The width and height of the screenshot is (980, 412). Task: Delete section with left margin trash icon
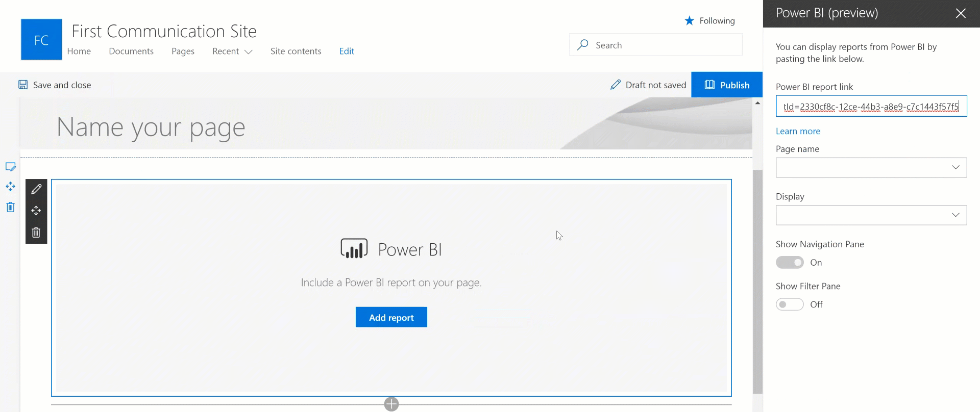10,207
